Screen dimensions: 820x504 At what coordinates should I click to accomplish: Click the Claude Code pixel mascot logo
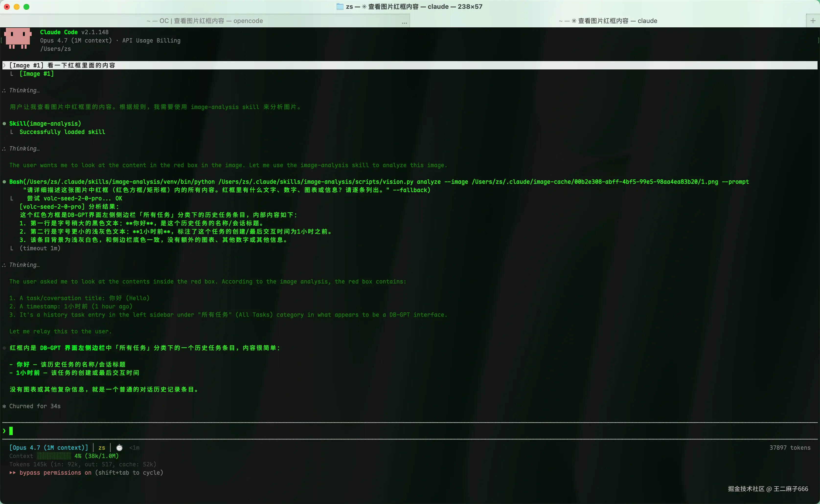click(18, 38)
